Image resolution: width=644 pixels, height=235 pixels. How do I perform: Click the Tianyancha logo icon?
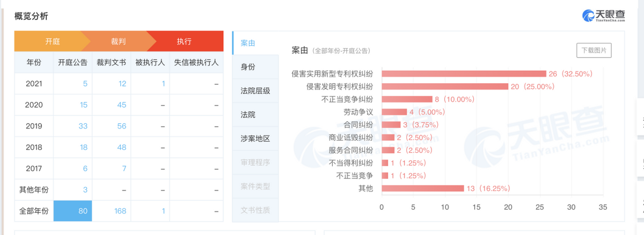pyautogui.click(x=588, y=16)
